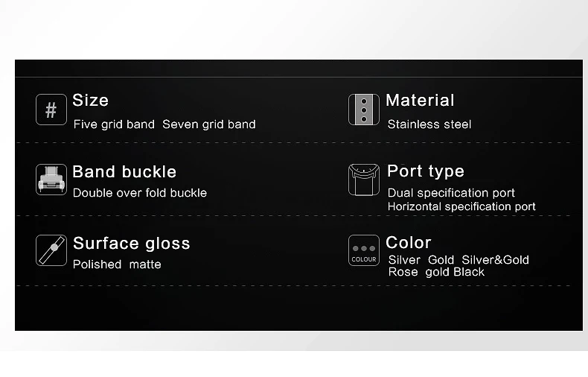Click the Port type lug icon
The height and width of the screenshot is (377, 588).
[x=364, y=180]
